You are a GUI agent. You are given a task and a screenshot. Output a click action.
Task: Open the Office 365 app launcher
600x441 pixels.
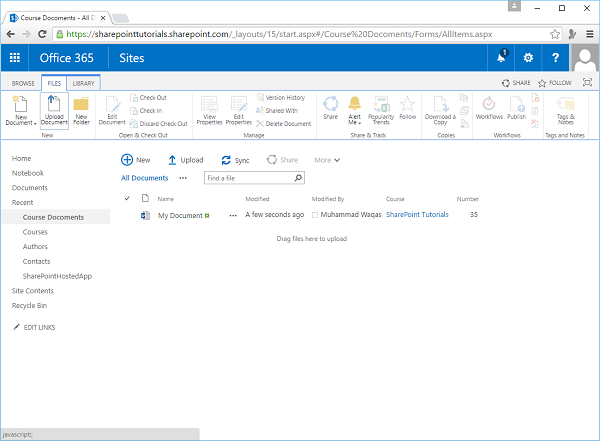tap(14, 58)
